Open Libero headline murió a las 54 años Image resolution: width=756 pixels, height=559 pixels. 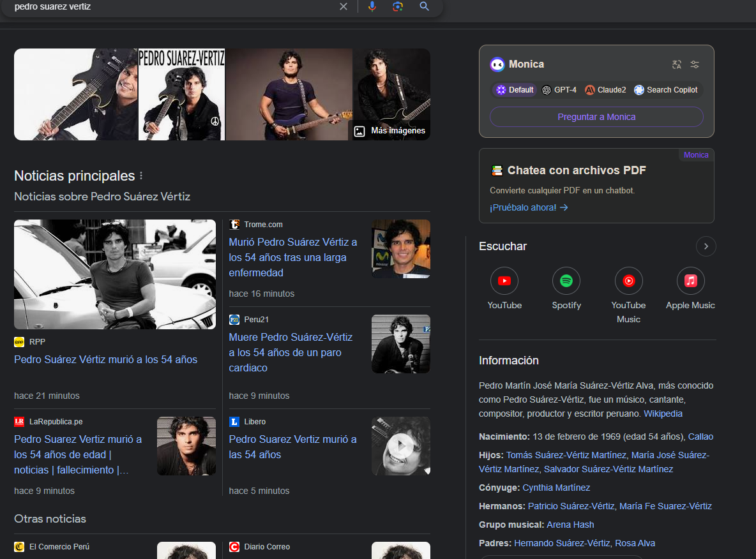click(x=292, y=447)
